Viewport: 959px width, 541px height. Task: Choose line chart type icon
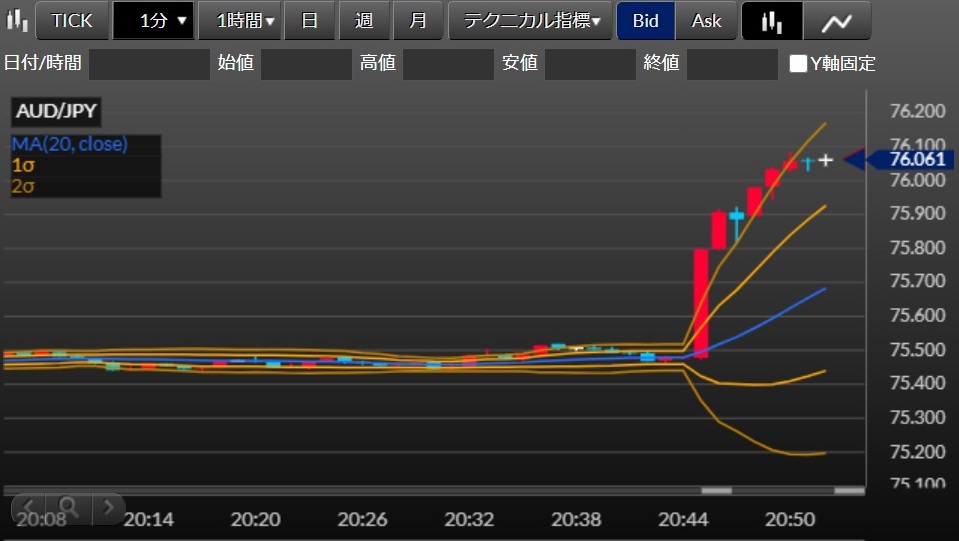(x=837, y=21)
